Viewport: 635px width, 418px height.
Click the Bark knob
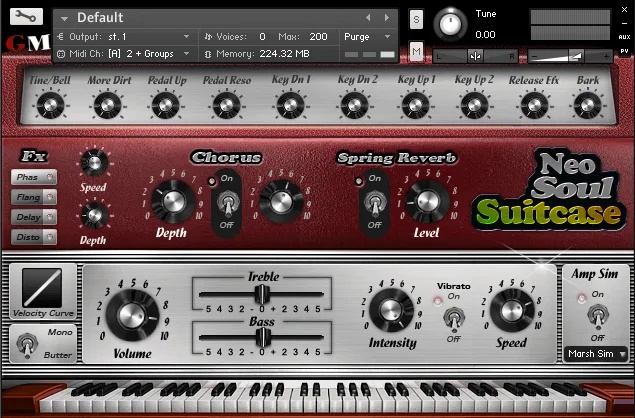click(x=588, y=105)
